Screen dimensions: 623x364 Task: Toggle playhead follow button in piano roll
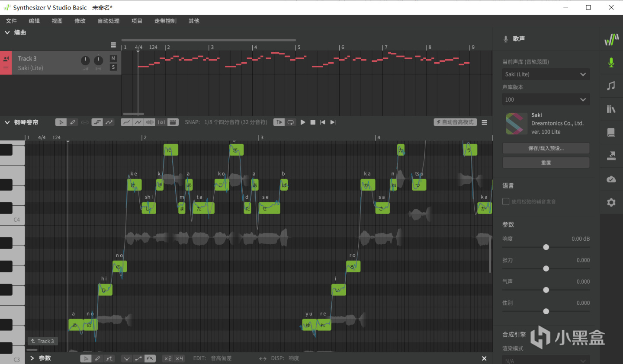tap(279, 122)
